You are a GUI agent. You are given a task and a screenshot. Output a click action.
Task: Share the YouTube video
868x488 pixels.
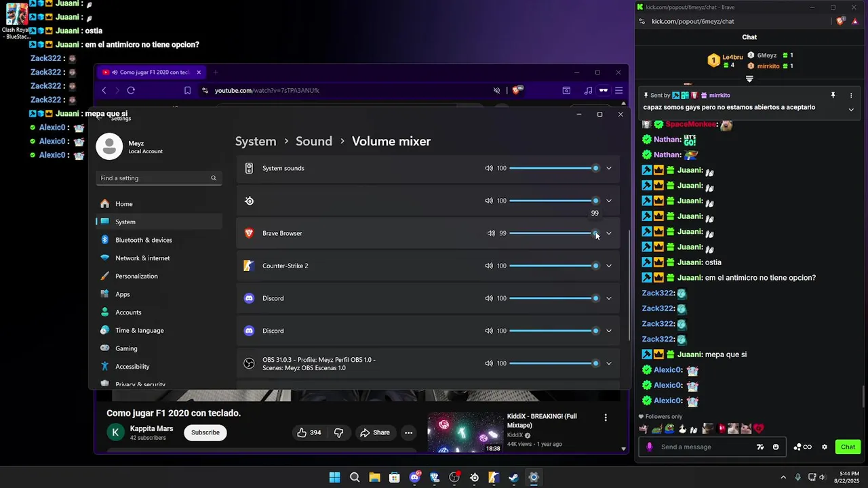click(x=375, y=432)
